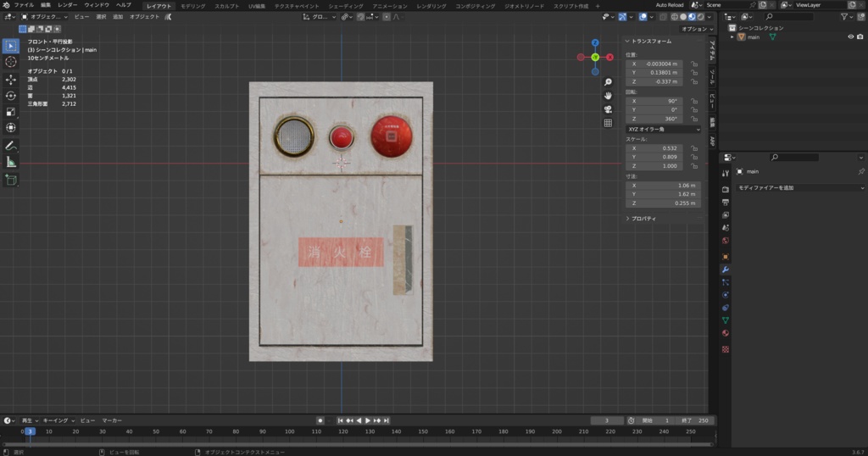
Task: Activate the Measure tool
Action: [11, 161]
